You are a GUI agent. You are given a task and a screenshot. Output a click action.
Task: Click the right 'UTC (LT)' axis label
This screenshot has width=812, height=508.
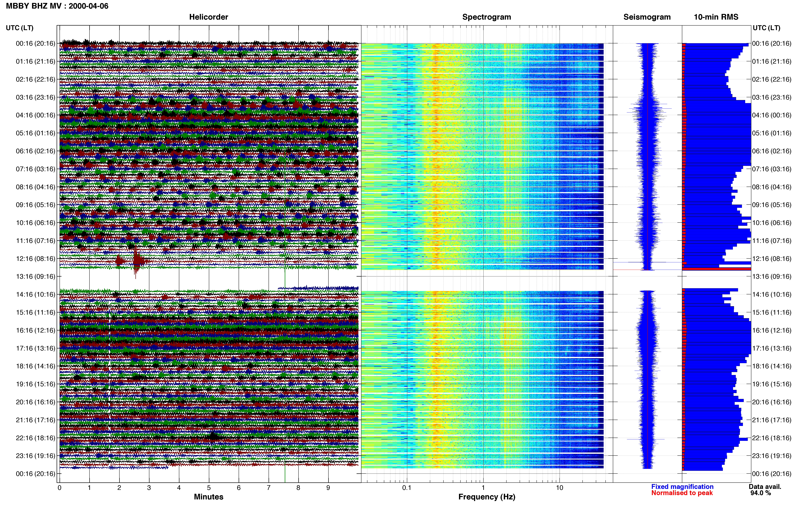(766, 28)
